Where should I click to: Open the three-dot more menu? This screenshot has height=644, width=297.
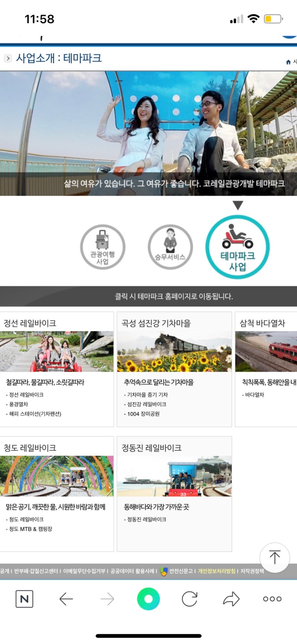(272, 599)
